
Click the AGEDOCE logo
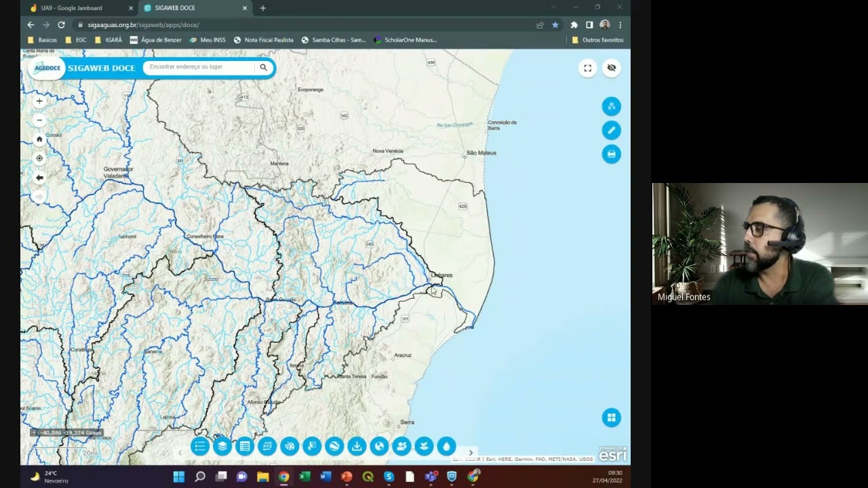47,68
